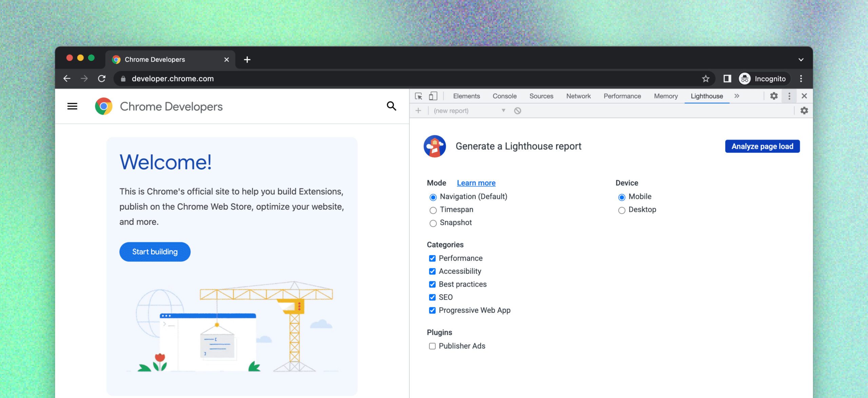868x398 pixels.
Task: Follow the Learn more link
Action: 476,183
